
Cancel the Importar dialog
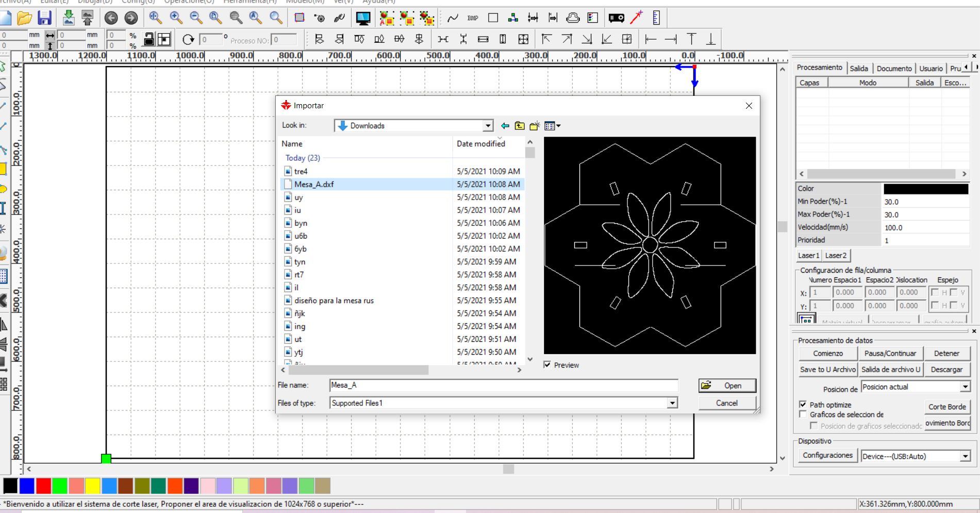click(727, 403)
